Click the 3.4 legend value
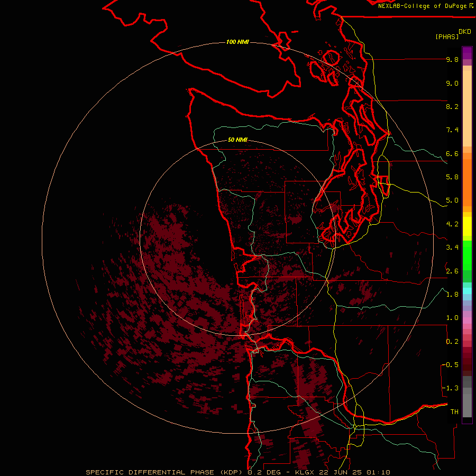The image size is (476, 476). point(452,248)
